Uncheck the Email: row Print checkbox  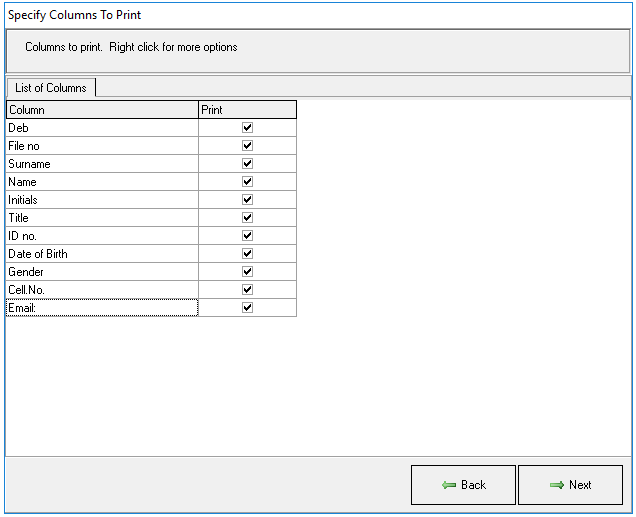point(247,308)
